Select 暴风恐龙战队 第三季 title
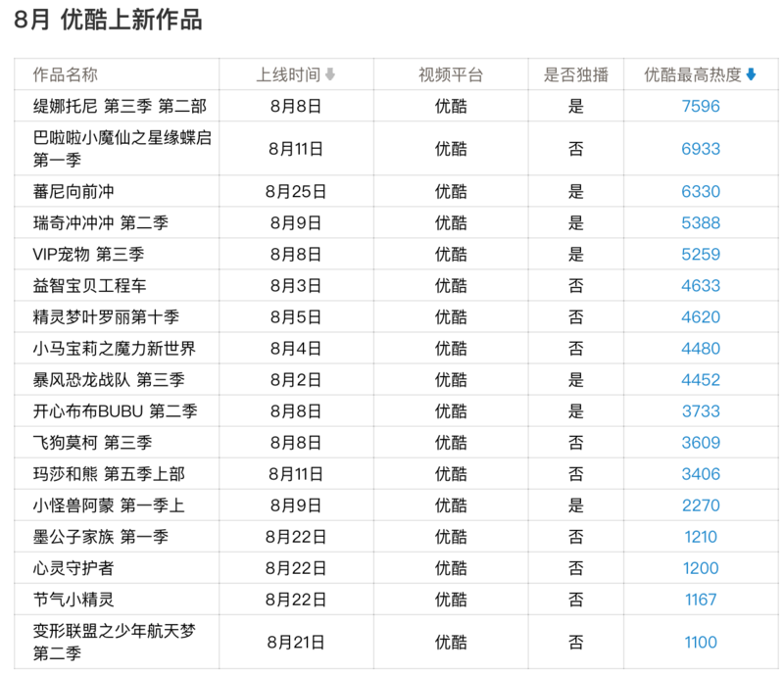The image size is (784, 673). click(x=109, y=380)
